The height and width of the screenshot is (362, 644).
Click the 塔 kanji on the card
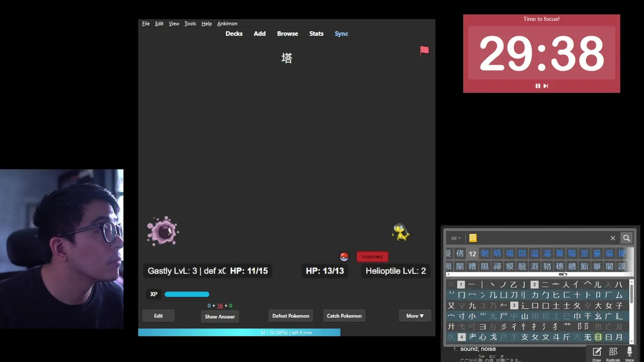pyautogui.click(x=287, y=58)
